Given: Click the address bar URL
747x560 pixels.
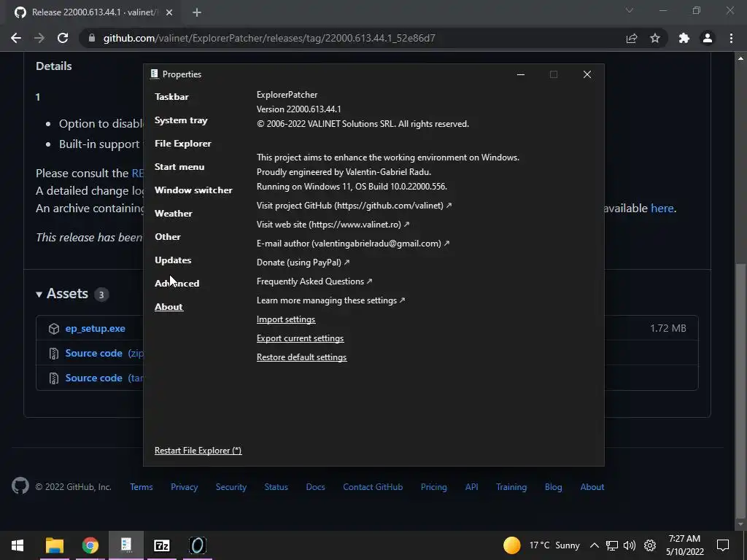Looking at the screenshot, I should [269, 38].
